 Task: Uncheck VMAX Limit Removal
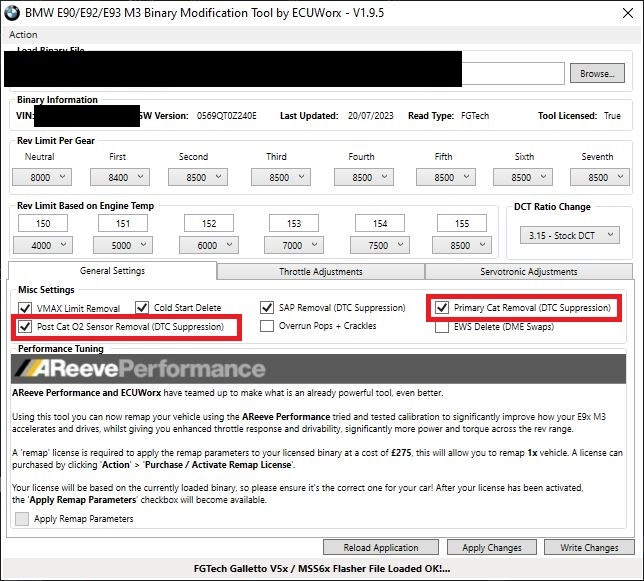(x=25, y=308)
